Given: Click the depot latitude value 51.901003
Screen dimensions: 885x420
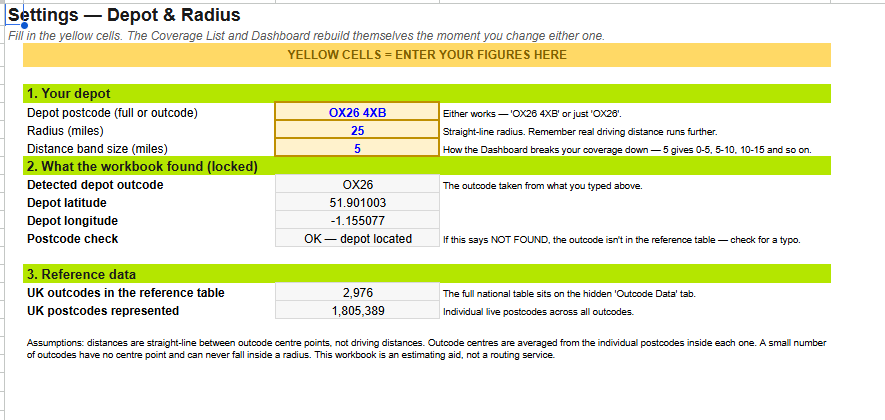Looking at the screenshot, I should pyautogui.click(x=357, y=203).
